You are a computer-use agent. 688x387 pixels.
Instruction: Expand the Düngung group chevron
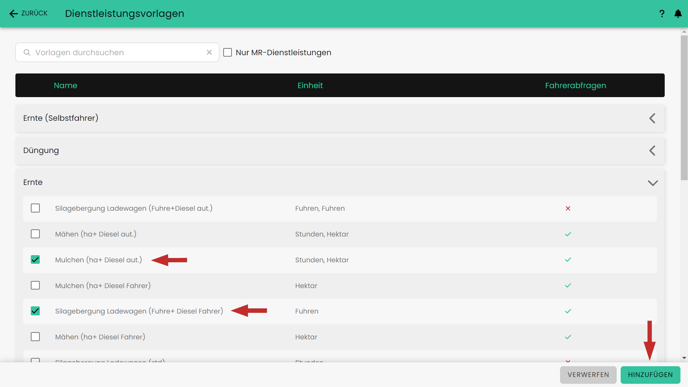(652, 150)
